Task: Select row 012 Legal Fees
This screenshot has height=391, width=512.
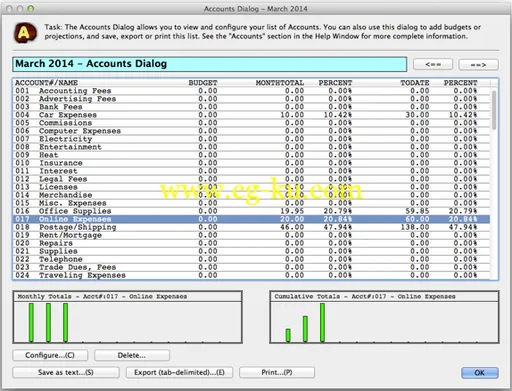Action: (x=252, y=179)
